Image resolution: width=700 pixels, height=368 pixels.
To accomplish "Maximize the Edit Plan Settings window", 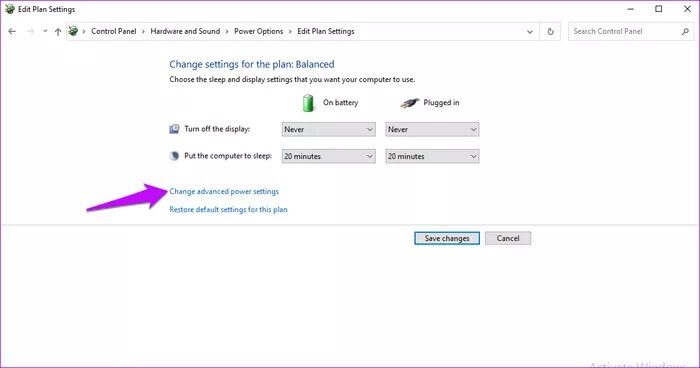I will [x=658, y=9].
